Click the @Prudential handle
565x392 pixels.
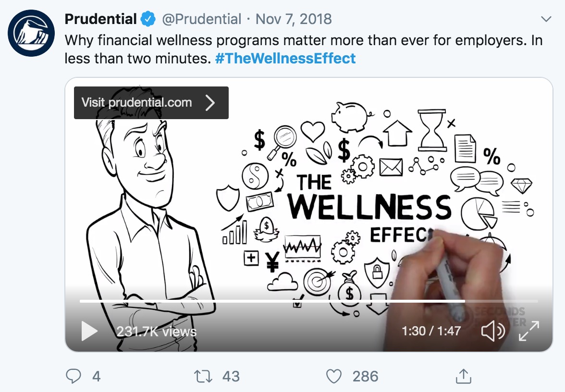click(201, 19)
